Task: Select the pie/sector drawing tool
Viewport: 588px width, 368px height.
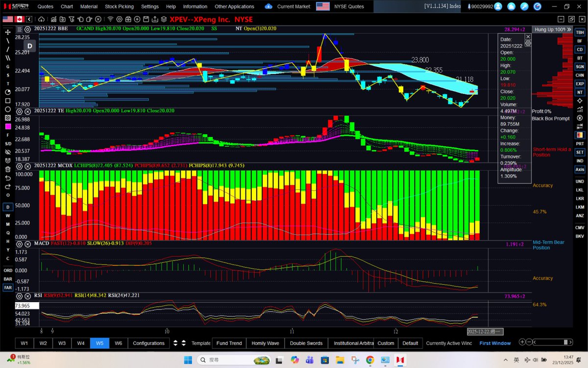Action: coord(8,92)
